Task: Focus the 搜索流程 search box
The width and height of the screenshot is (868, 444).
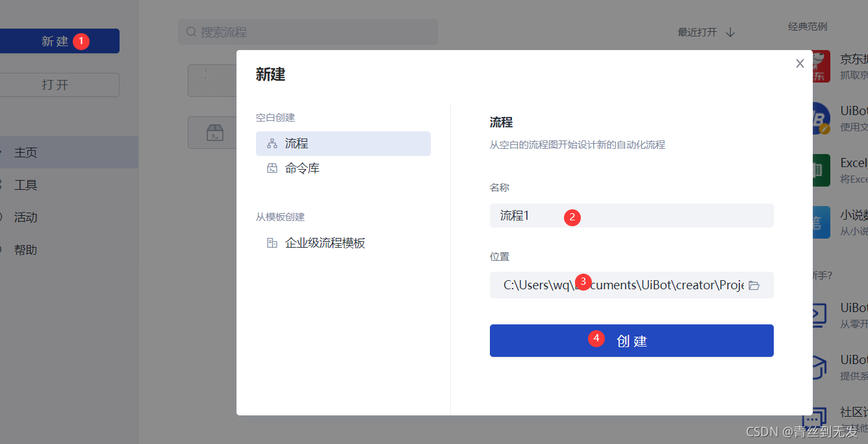Action: (x=307, y=32)
